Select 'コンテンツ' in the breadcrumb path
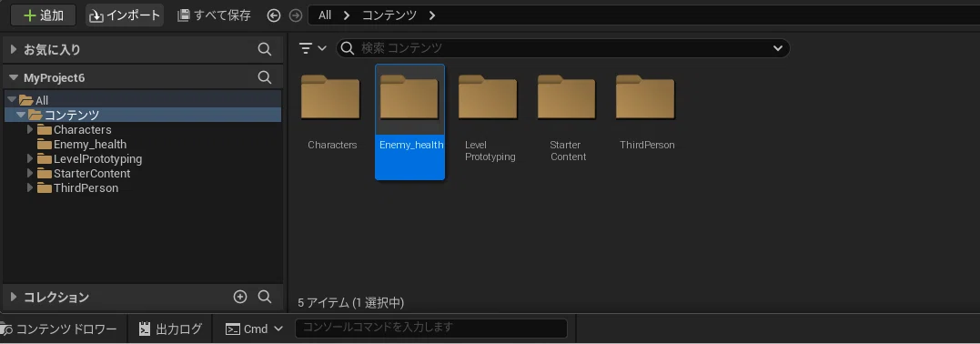 click(389, 15)
